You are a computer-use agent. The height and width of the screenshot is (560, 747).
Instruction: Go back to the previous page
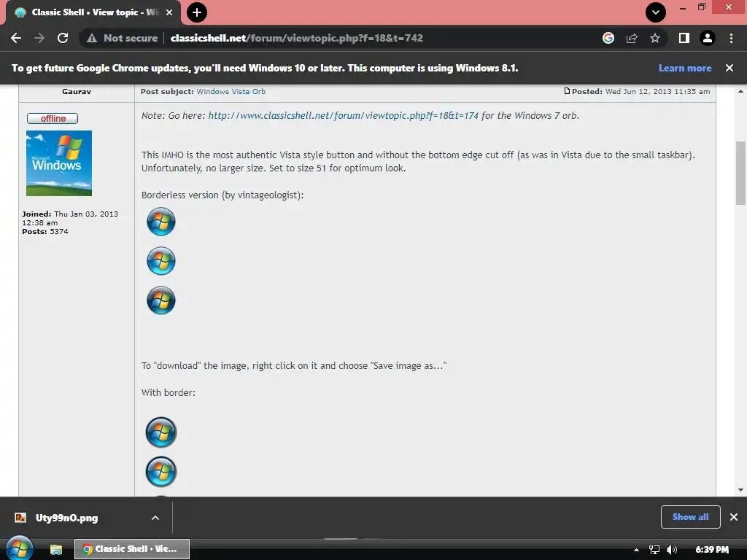point(16,38)
